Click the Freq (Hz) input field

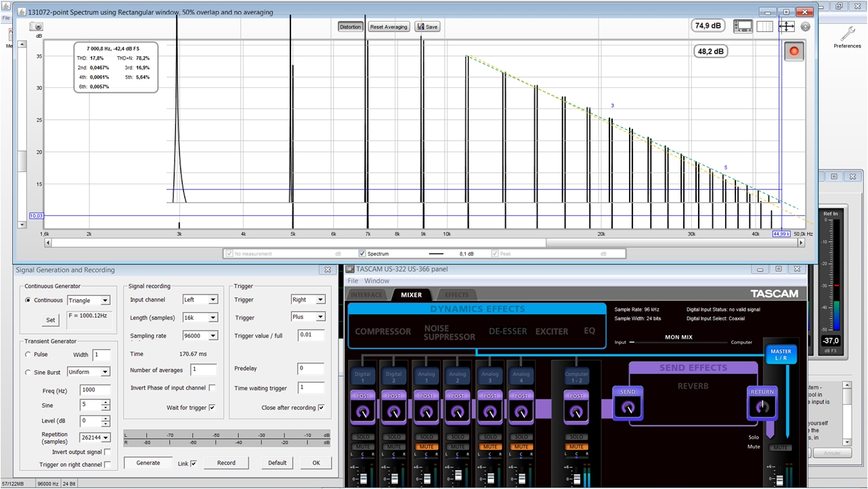(x=95, y=389)
